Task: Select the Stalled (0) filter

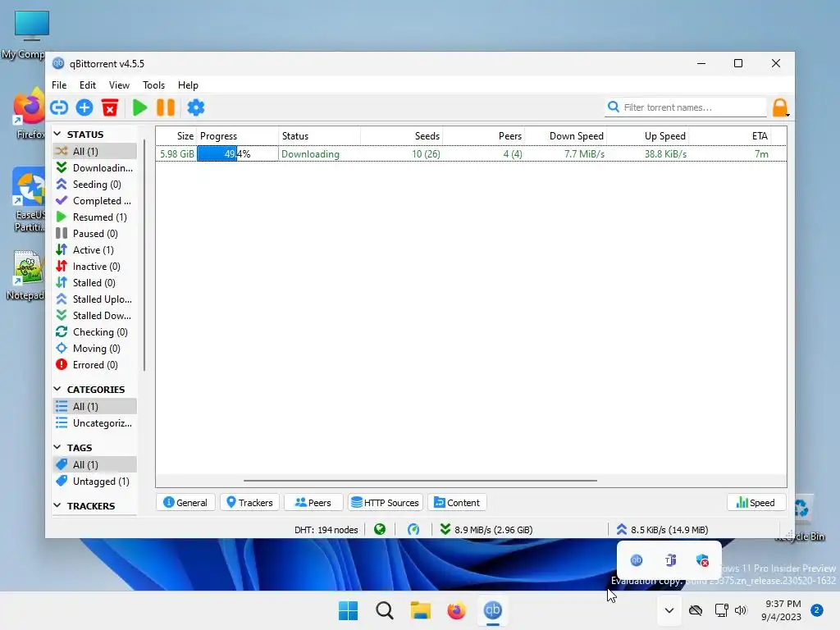Action: coord(95,283)
